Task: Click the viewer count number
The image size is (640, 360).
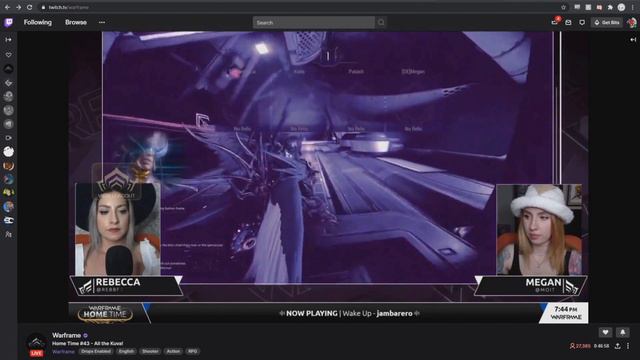Action: [584, 346]
